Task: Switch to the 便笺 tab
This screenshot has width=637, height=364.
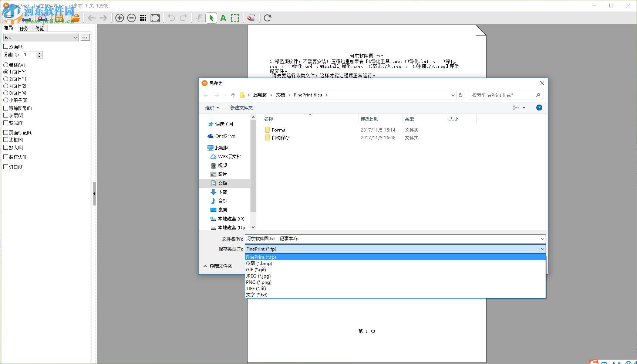Action: (40, 28)
